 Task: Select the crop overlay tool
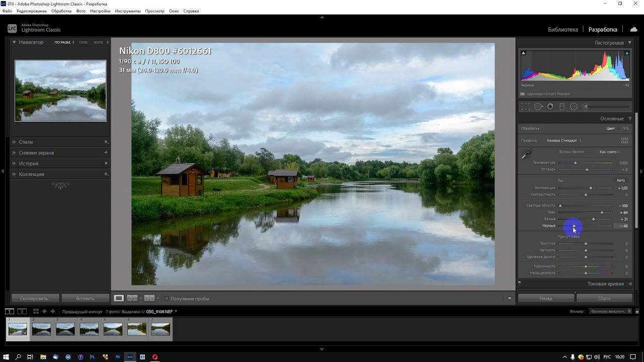[x=526, y=107]
